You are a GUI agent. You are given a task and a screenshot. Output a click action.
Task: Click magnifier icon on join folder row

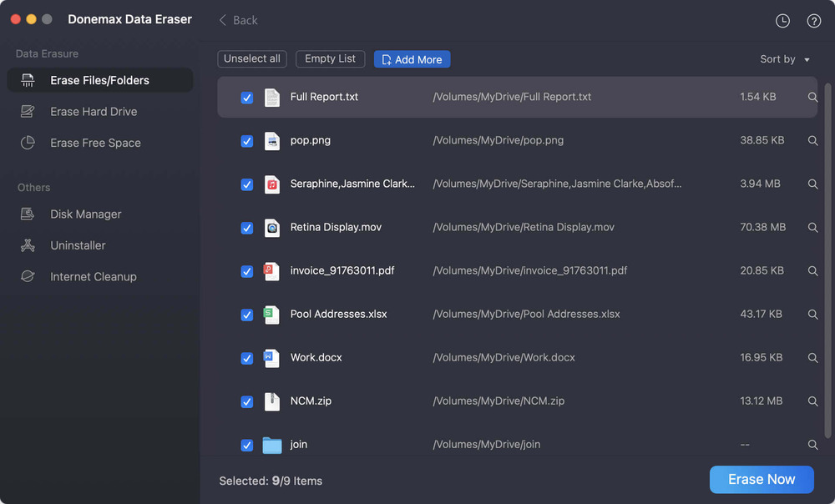tap(812, 445)
